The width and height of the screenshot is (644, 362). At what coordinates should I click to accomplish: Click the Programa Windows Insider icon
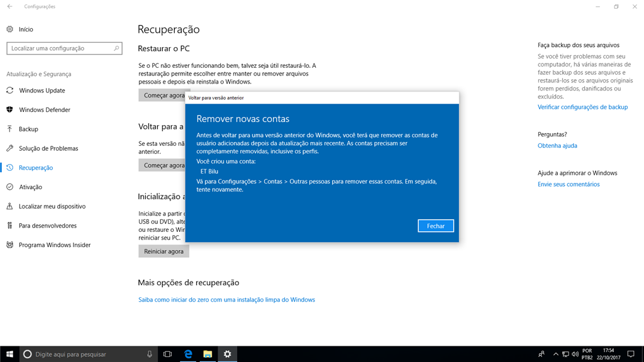pyautogui.click(x=10, y=244)
